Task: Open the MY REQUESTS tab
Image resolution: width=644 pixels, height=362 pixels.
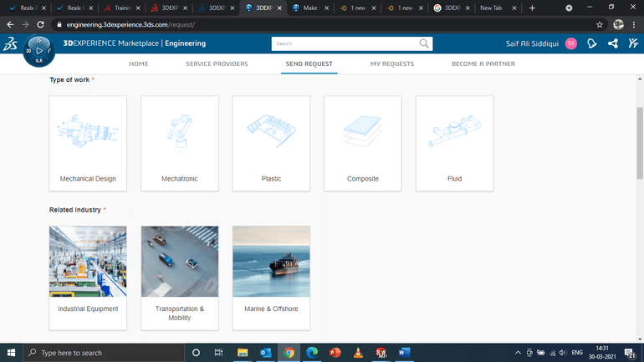Action: point(392,64)
